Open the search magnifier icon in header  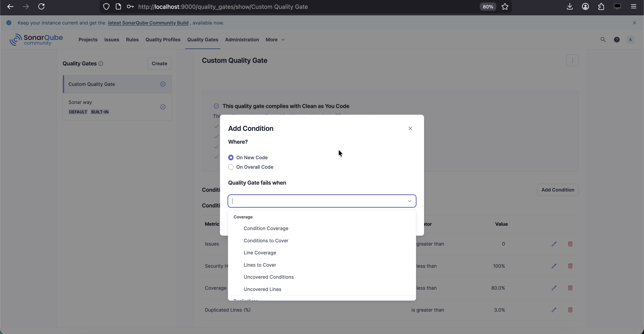coord(603,40)
